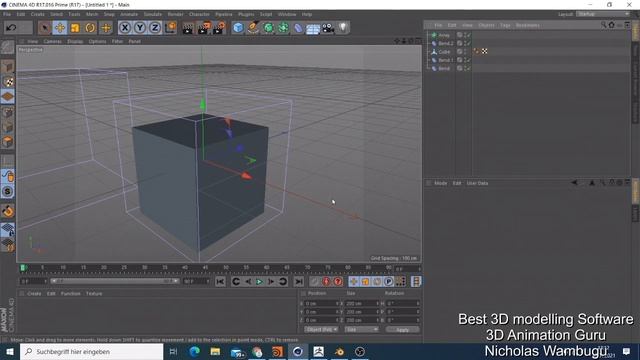Open the green Array modeling icon
Viewport: 640px width, 360px height.
[x=284, y=28]
